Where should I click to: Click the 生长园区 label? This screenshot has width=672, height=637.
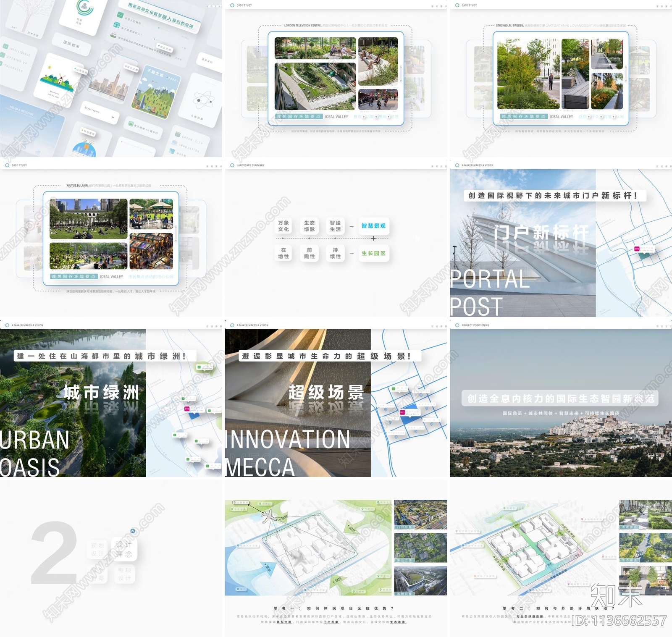[373, 253]
